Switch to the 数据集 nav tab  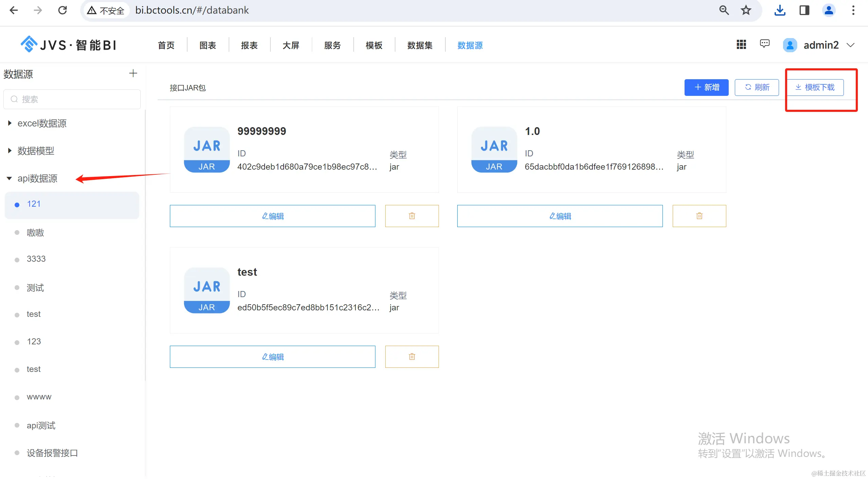[420, 45]
